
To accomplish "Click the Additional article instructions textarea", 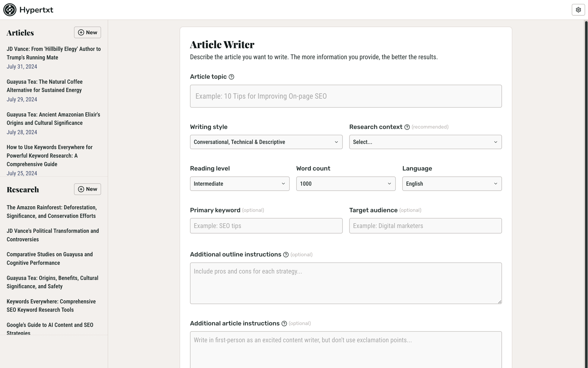I will click(x=346, y=350).
